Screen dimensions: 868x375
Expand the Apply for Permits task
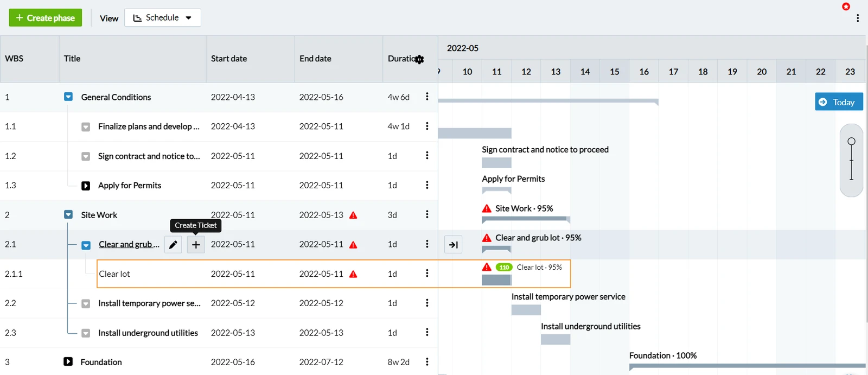pos(86,186)
